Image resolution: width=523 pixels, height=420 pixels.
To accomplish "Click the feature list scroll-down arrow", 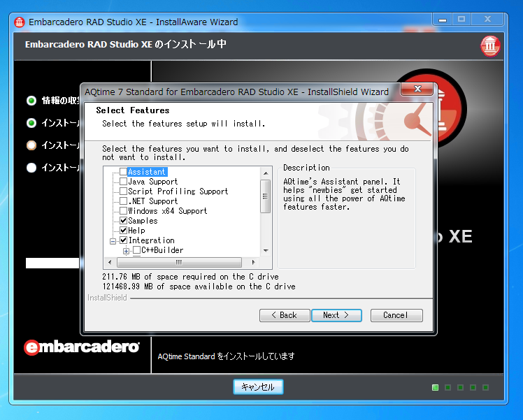I will 266,251.
